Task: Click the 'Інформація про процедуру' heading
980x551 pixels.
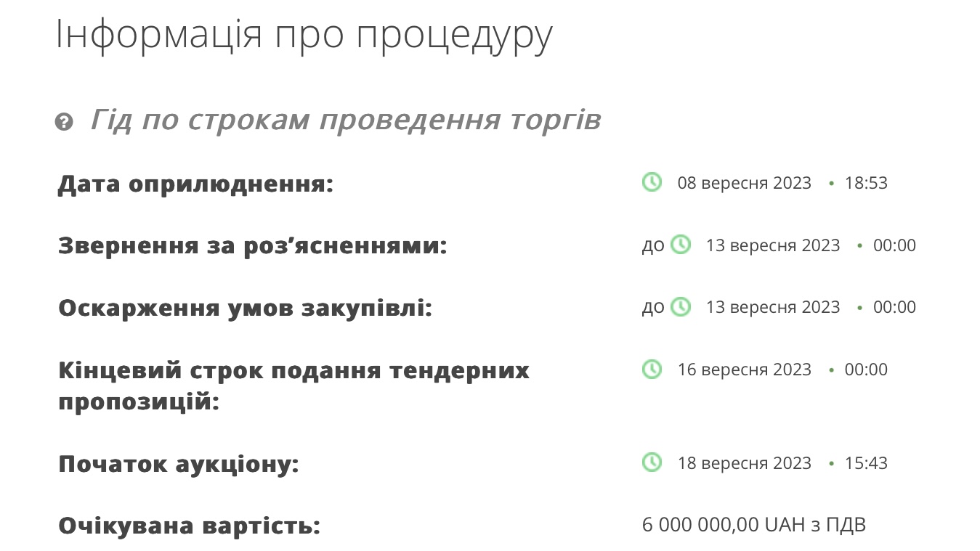Action: [304, 33]
